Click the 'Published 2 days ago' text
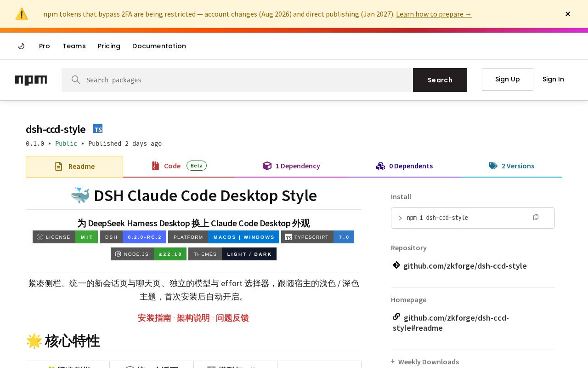The width and height of the screenshot is (588, 368). pos(125,144)
